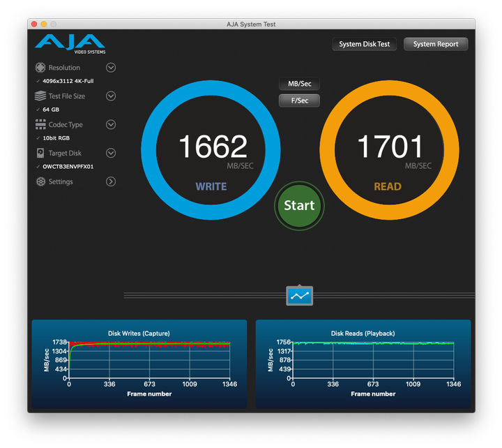
Task: Close the AJA System Test window
Action: [x=34, y=24]
